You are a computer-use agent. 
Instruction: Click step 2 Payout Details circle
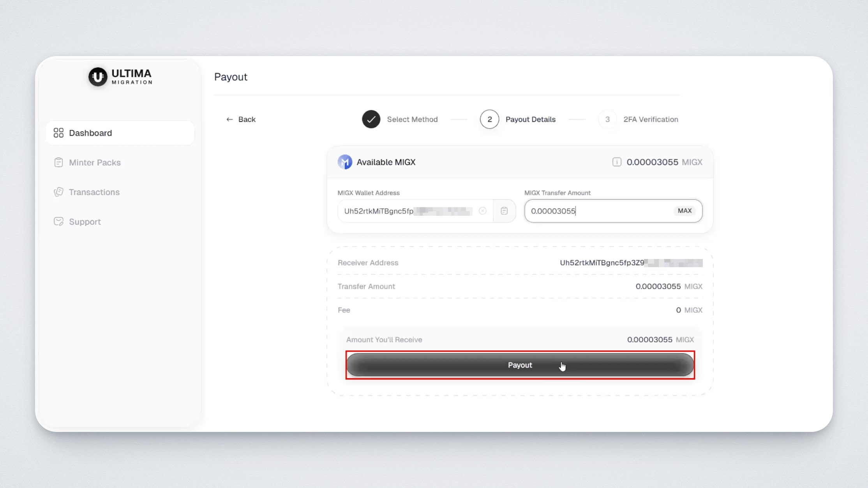489,119
